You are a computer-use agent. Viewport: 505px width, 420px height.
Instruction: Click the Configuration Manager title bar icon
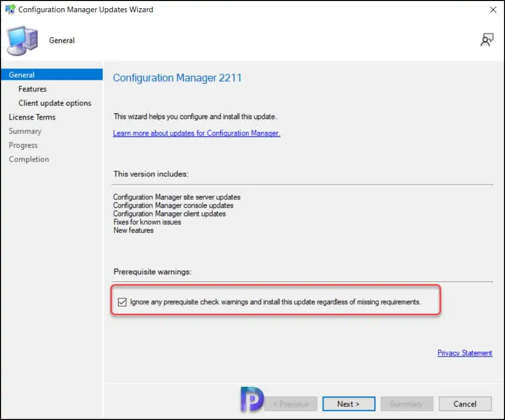(10, 9)
